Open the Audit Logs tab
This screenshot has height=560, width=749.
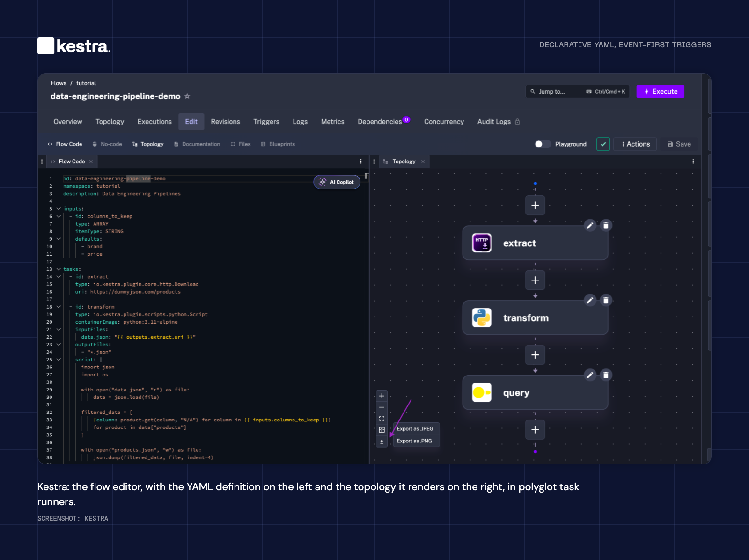point(499,122)
